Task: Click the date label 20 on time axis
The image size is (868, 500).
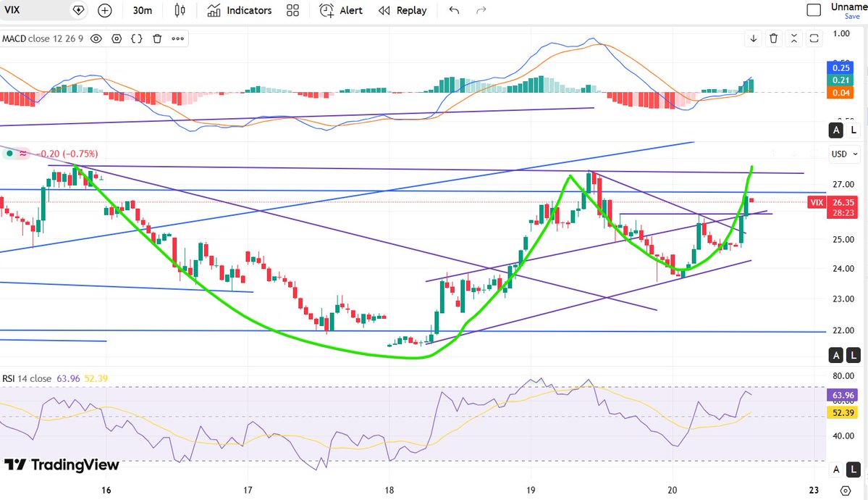Action: [x=672, y=490]
